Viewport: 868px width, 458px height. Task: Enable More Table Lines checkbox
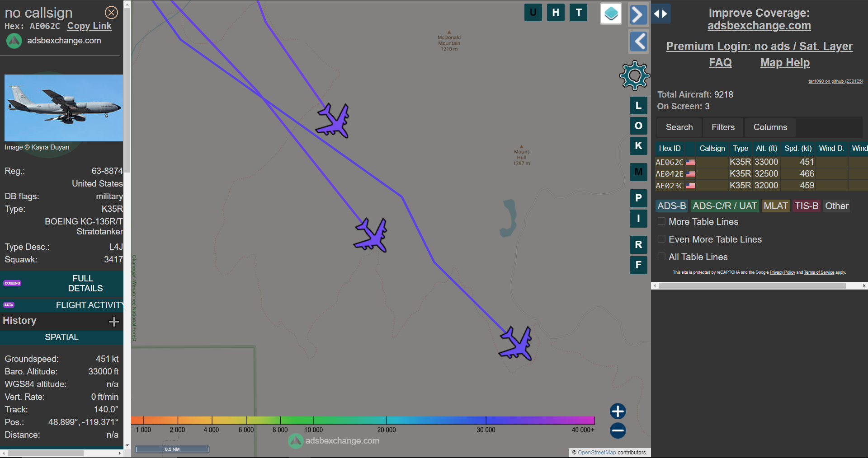[x=661, y=221]
